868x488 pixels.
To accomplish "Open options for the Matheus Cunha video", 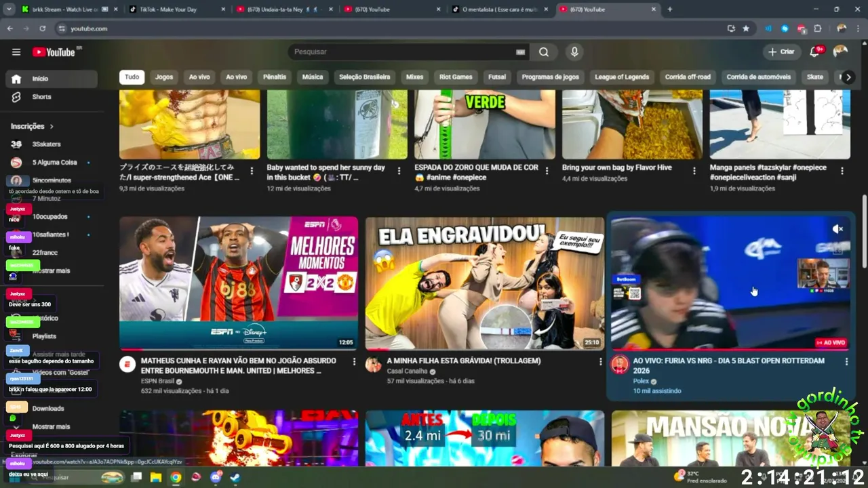I will pyautogui.click(x=354, y=362).
